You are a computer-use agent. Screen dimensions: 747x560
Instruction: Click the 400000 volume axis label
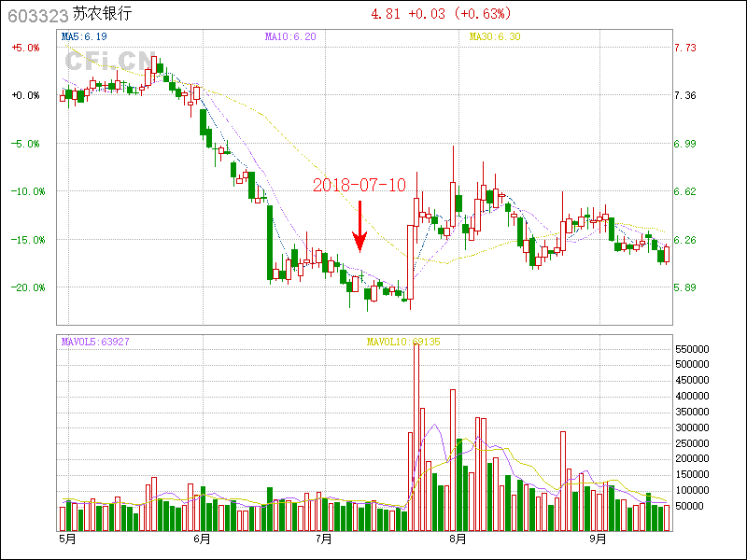(692, 396)
